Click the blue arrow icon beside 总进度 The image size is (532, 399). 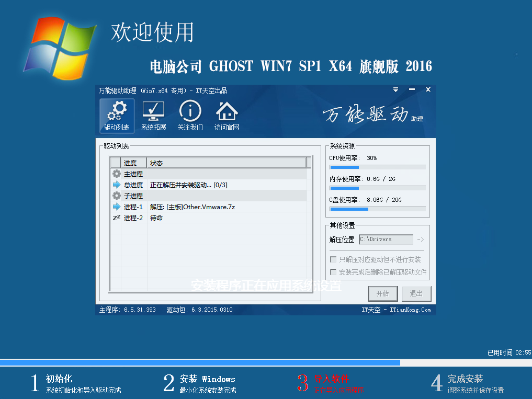tap(116, 184)
